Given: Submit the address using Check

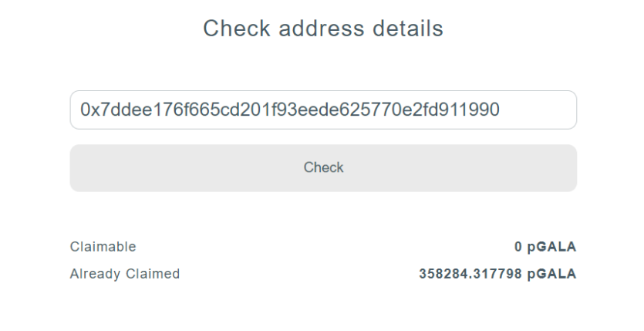Looking at the screenshot, I should [323, 167].
